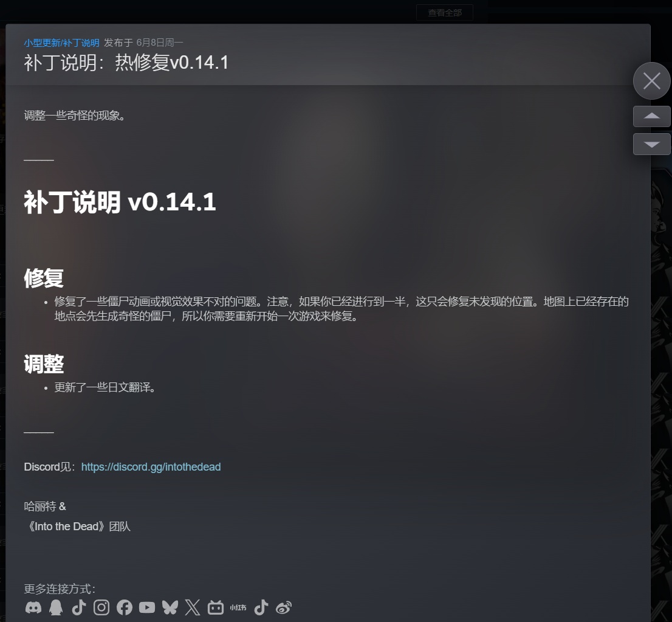This screenshot has width=672, height=622.
Task: Open the Instagram icon link
Action: 101,607
